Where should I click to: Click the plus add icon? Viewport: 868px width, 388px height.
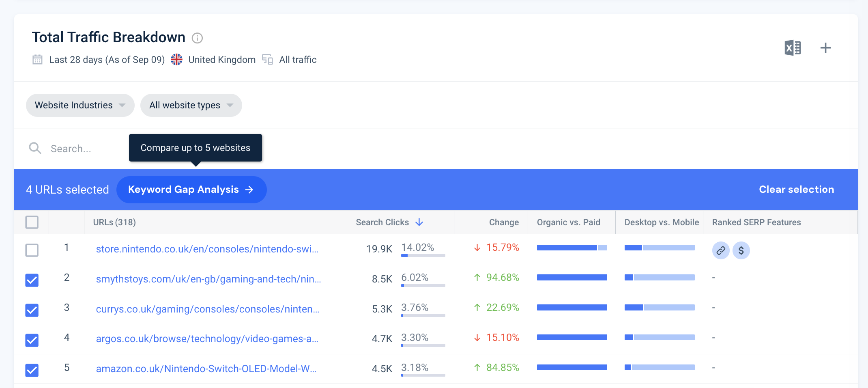click(x=825, y=48)
